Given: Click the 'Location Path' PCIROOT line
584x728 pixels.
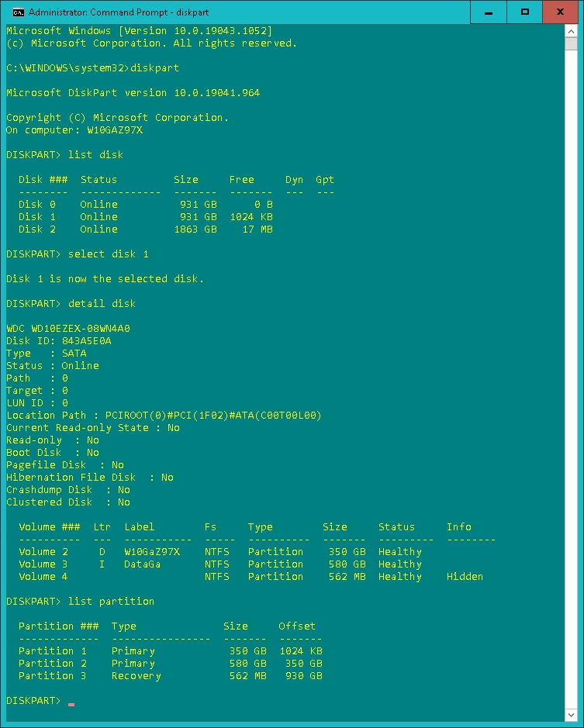Looking at the screenshot, I should 164,415.
